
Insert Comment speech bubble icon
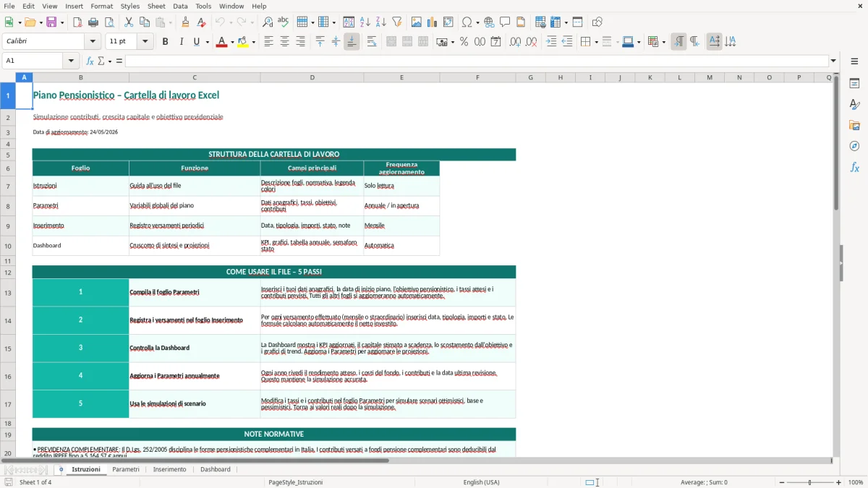505,22
